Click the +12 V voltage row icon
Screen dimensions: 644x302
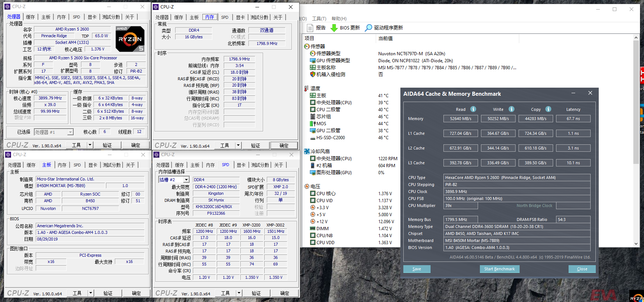pos(313,221)
